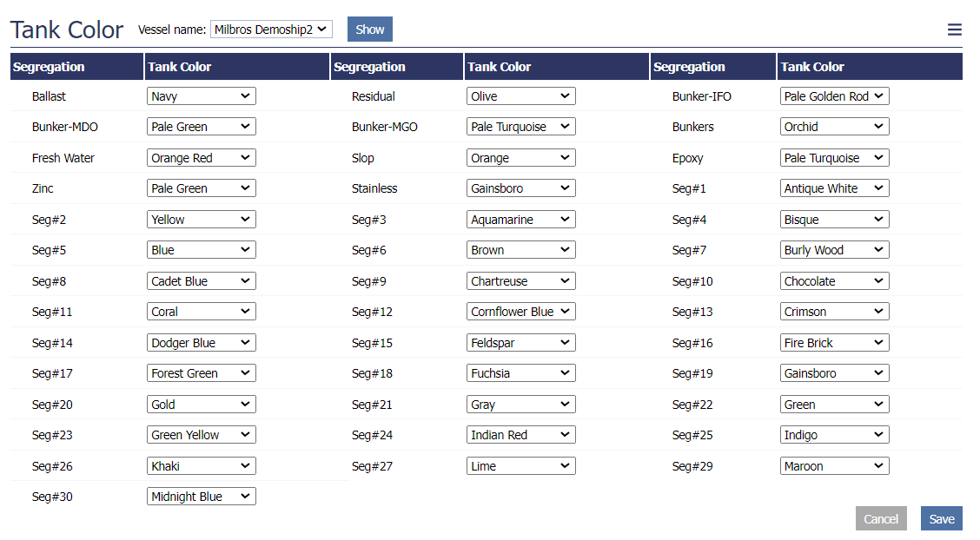Open the Epoxy color dropdown
The image size is (980, 540).
coord(834,158)
